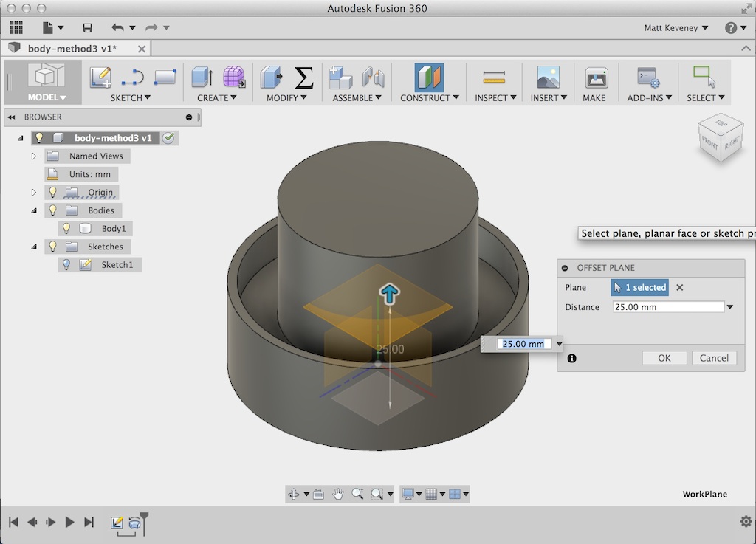Screen dimensions: 756x544
Task: Select the Extrude tool icon
Action: 202,78
